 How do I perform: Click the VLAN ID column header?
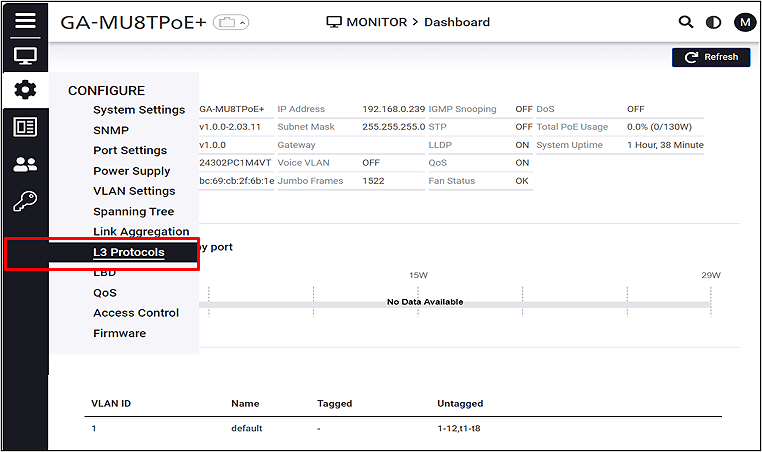click(x=111, y=403)
